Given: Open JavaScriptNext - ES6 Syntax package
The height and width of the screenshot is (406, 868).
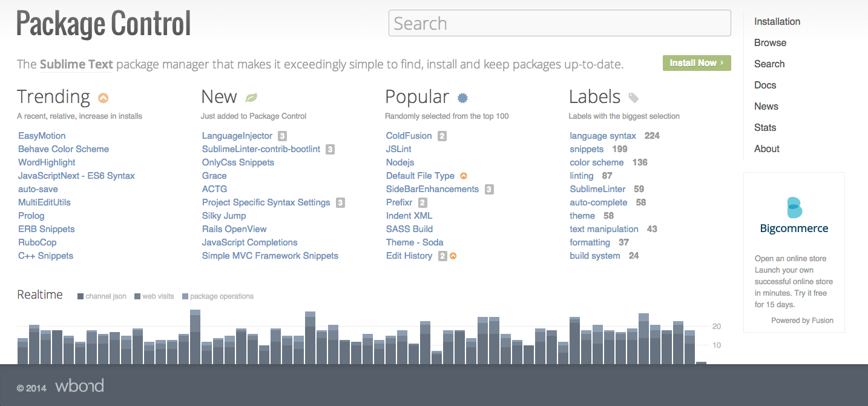Looking at the screenshot, I should tap(76, 176).
